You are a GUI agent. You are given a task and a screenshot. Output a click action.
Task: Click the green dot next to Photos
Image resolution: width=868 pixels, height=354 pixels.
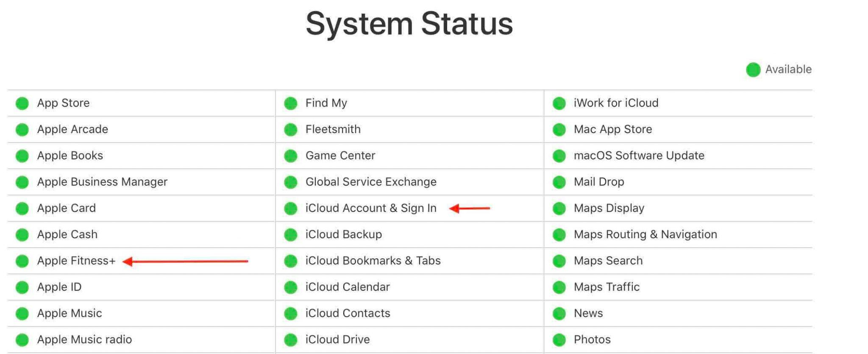point(559,340)
